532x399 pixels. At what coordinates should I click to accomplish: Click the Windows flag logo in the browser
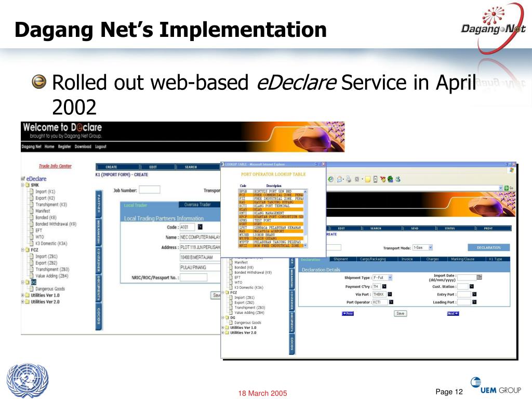[x=512, y=170]
